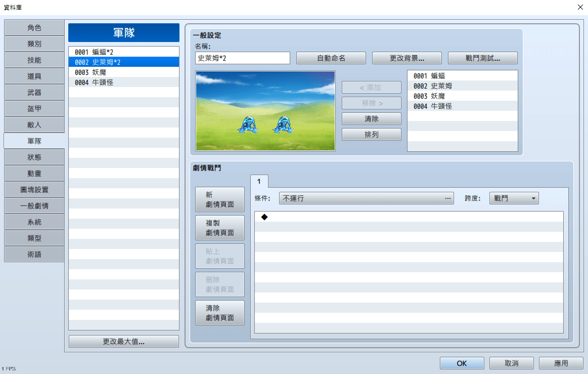The height and width of the screenshot is (374, 588).
Task: Click 更改背景 to change battle background
Action: coord(406,58)
